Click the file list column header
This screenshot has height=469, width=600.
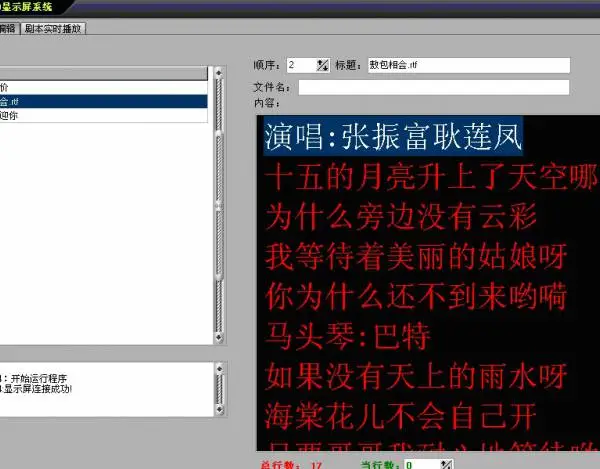103,73
